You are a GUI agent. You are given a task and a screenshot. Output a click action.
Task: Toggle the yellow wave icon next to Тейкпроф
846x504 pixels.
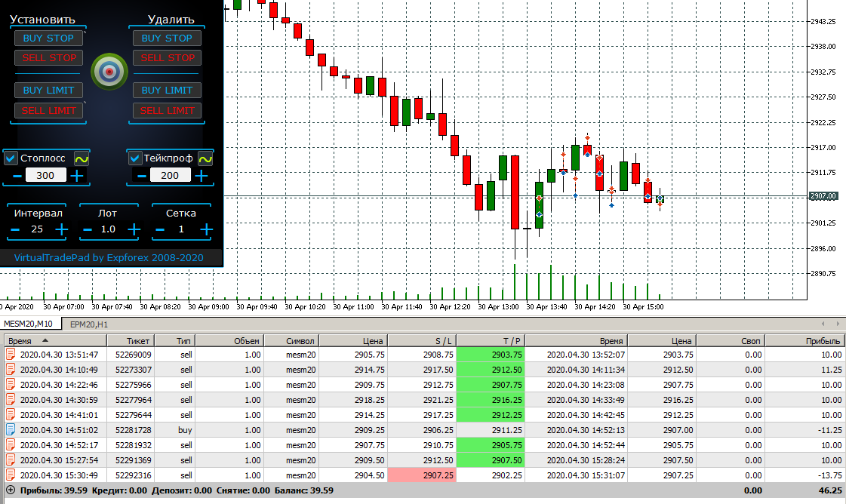[x=205, y=158]
